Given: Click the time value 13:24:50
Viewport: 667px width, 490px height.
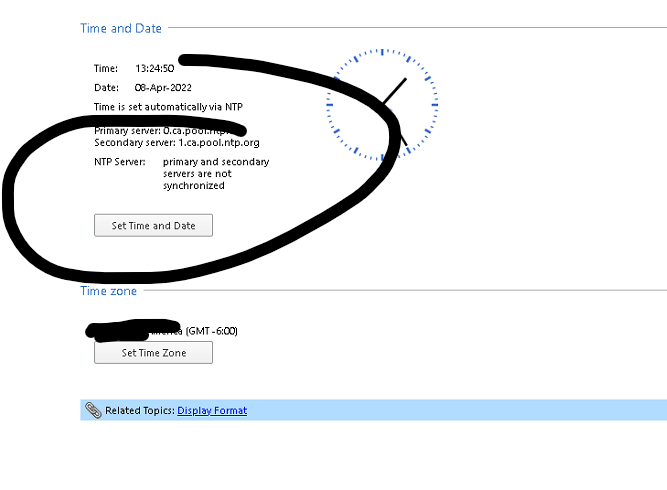Looking at the screenshot, I should (x=155, y=69).
